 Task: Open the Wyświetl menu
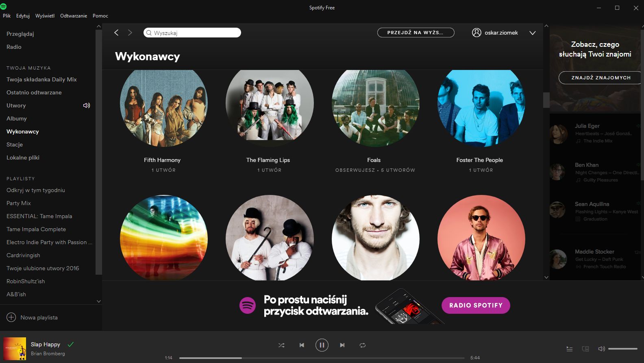click(x=45, y=16)
